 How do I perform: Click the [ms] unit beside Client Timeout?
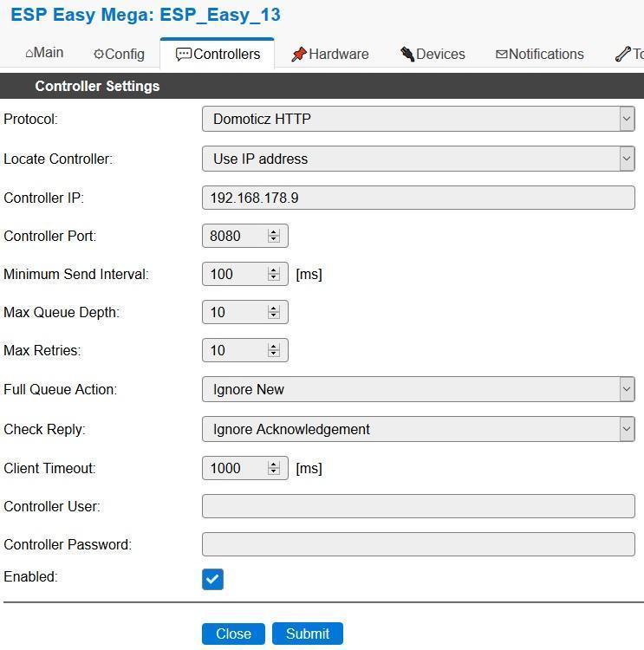click(x=309, y=468)
